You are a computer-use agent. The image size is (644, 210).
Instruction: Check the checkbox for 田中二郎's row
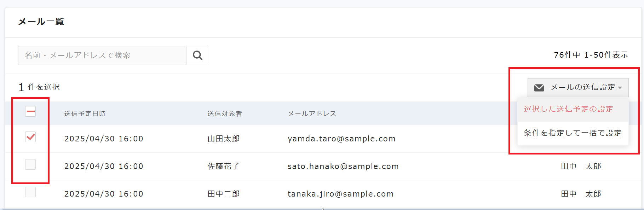coord(30,192)
